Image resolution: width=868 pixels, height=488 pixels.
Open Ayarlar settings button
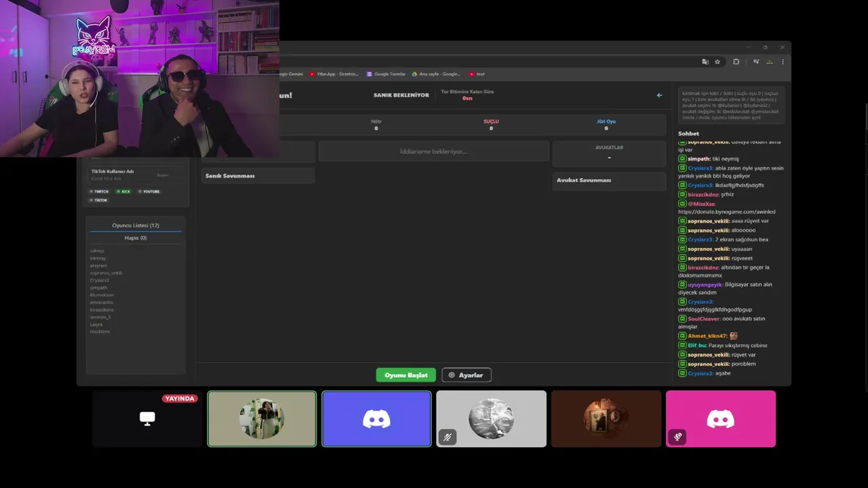(466, 375)
